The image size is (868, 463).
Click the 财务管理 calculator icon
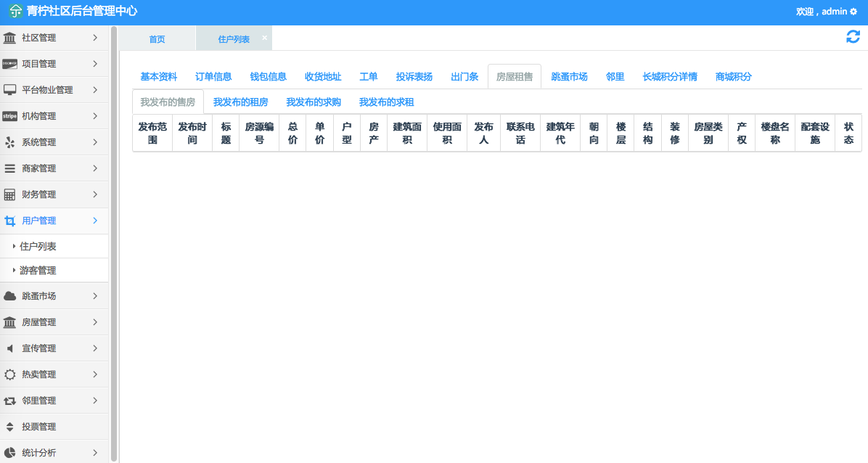pos(9,194)
